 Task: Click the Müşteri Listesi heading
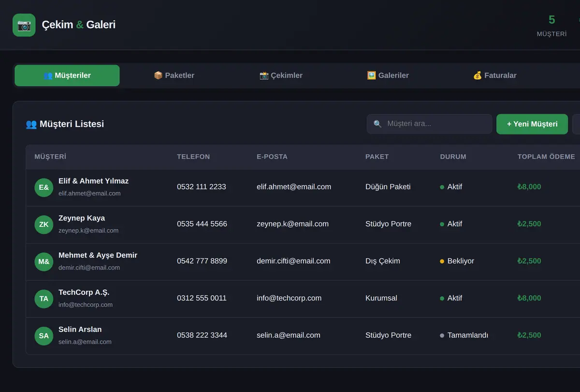tap(65, 124)
